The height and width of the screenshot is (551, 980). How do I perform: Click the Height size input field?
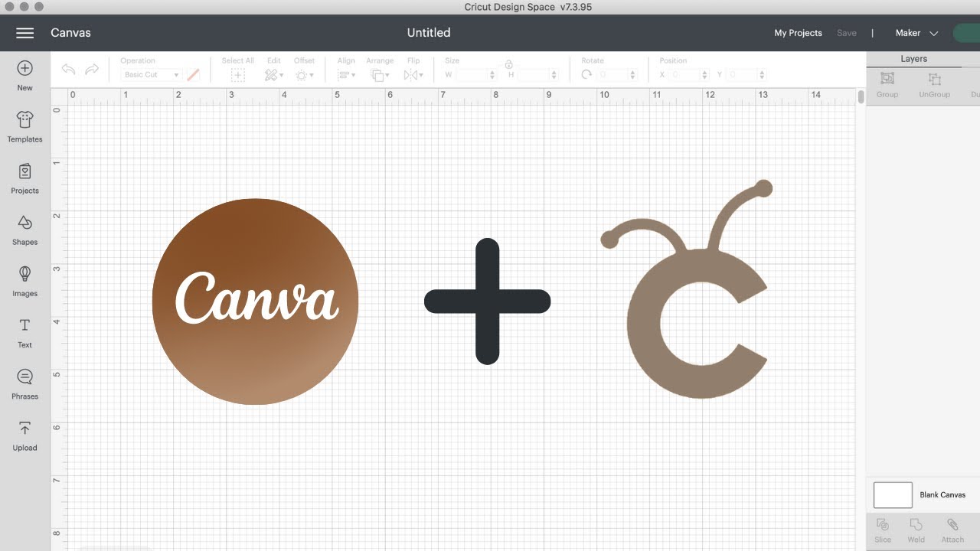coord(534,75)
